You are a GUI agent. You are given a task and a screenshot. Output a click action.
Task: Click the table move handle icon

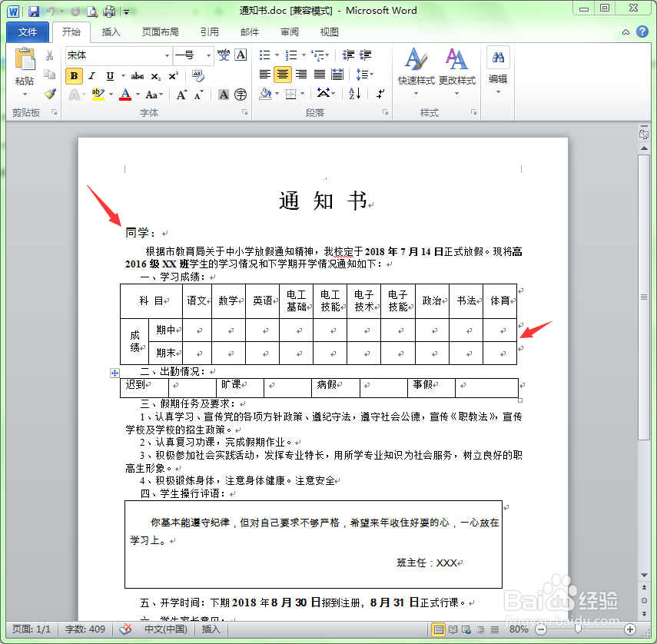(114, 373)
